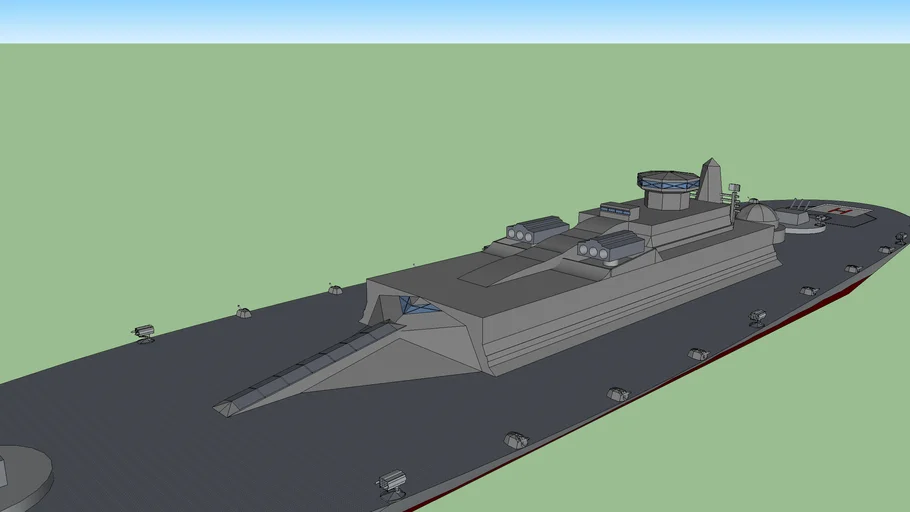This screenshot has width=910, height=512.
Task: Click the blue sky strip at the top
Action: point(455,20)
